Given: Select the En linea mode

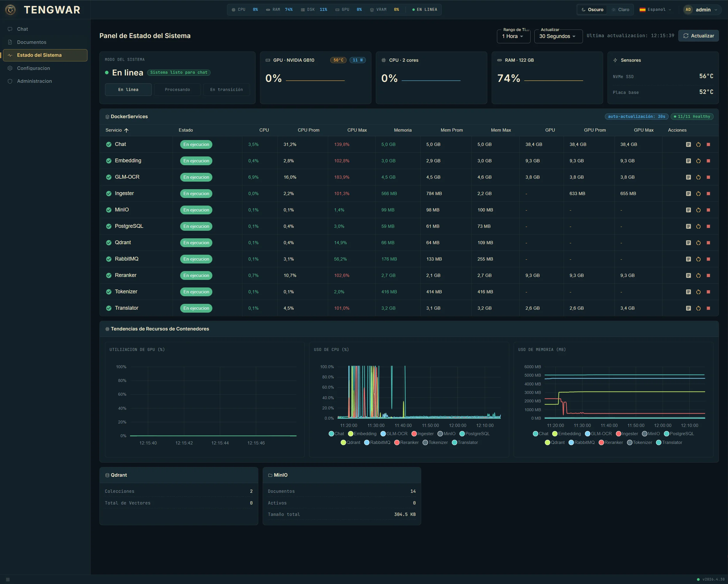Looking at the screenshot, I should tap(128, 89).
